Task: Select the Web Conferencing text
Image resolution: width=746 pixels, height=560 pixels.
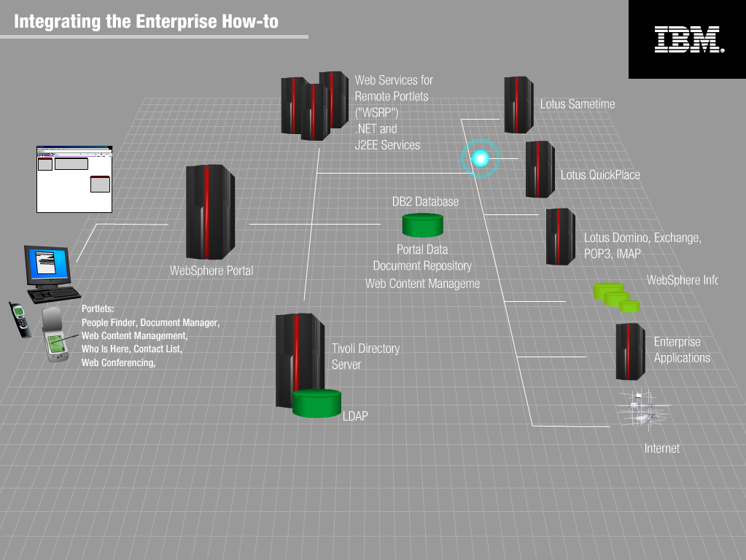Action: click(118, 362)
